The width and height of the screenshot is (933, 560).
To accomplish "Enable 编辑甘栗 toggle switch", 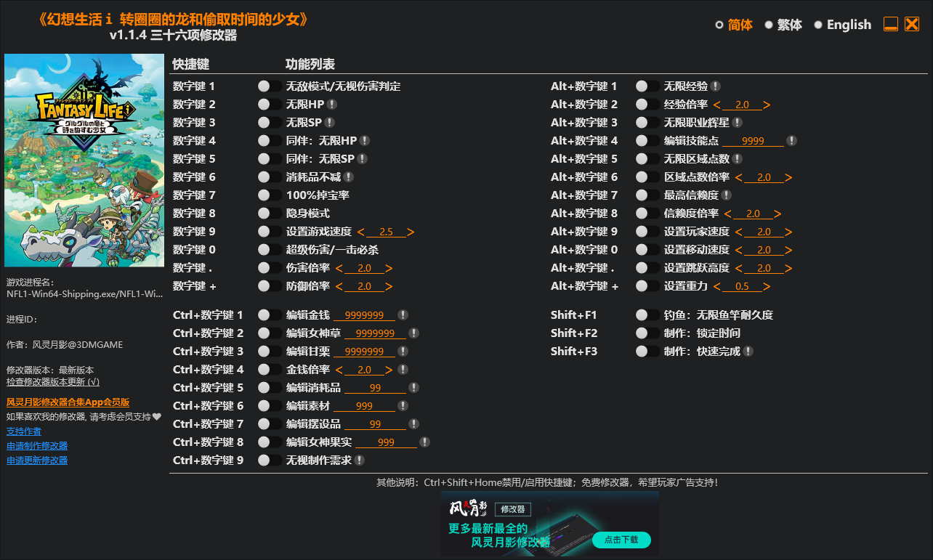I will pyautogui.click(x=270, y=352).
